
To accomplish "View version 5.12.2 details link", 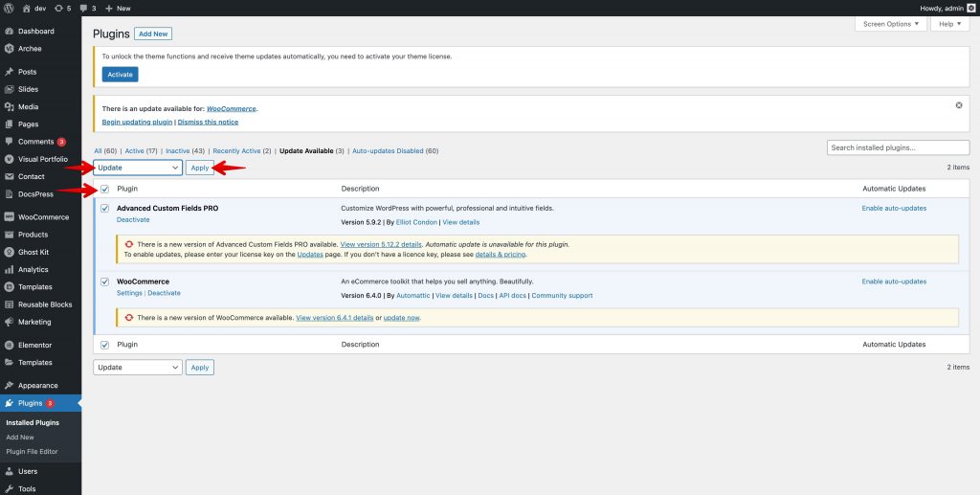I will pos(381,244).
